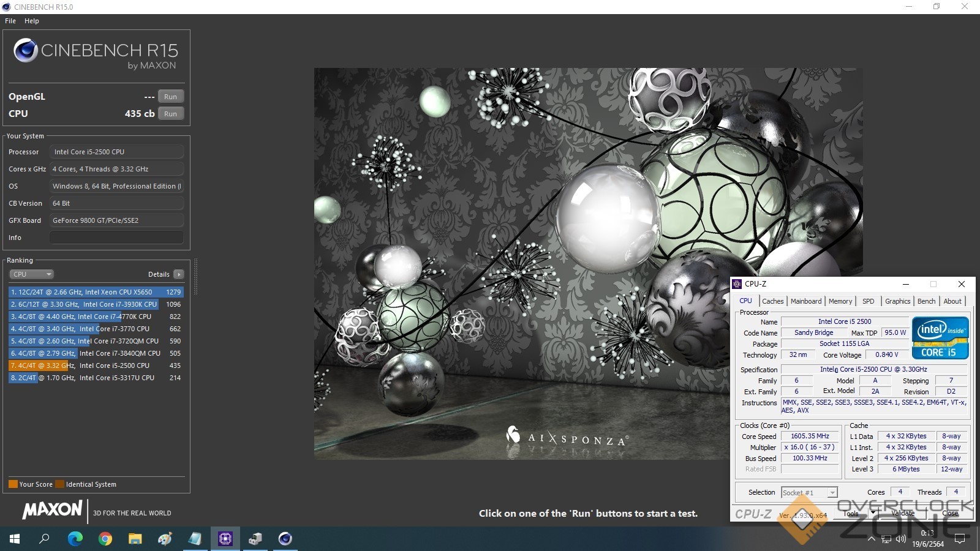Open Google Chrome from the taskbar

(105, 539)
